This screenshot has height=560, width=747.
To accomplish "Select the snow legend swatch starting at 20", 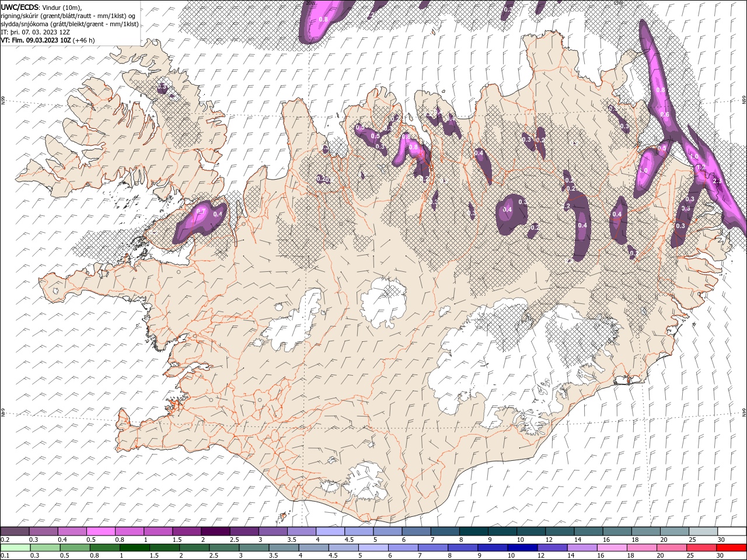I will click(x=673, y=531).
